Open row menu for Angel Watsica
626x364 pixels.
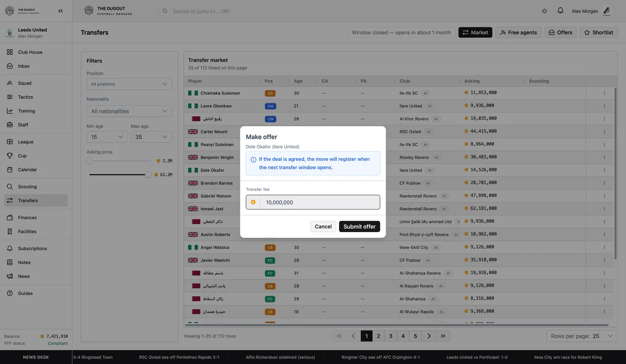(604, 247)
